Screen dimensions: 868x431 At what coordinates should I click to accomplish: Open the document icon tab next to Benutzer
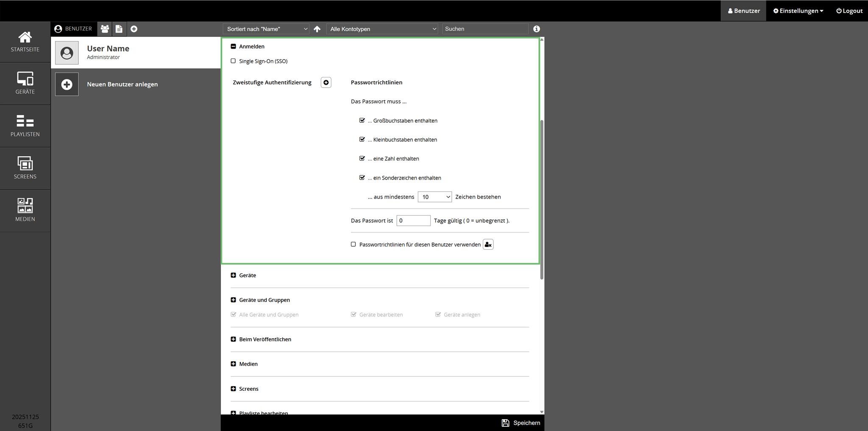pyautogui.click(x=119, y=29)
